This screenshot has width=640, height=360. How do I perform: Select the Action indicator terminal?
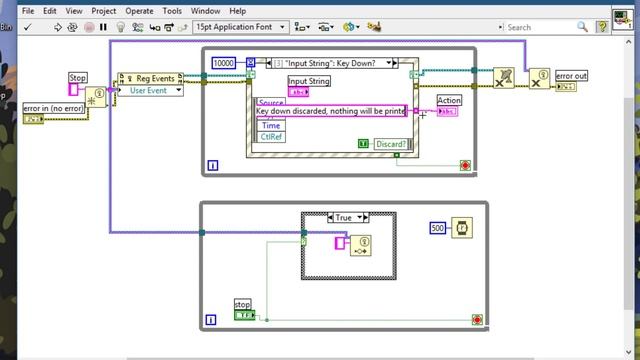pos(447,111)
